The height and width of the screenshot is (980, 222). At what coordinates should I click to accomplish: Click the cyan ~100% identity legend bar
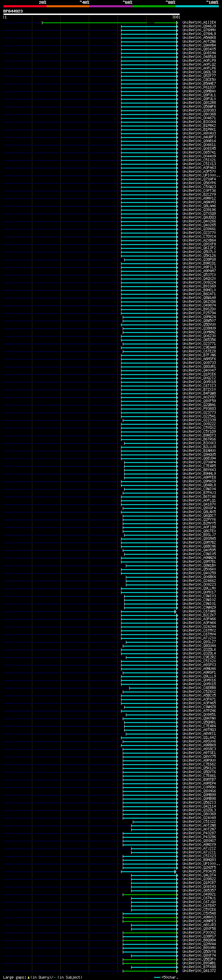197,6
